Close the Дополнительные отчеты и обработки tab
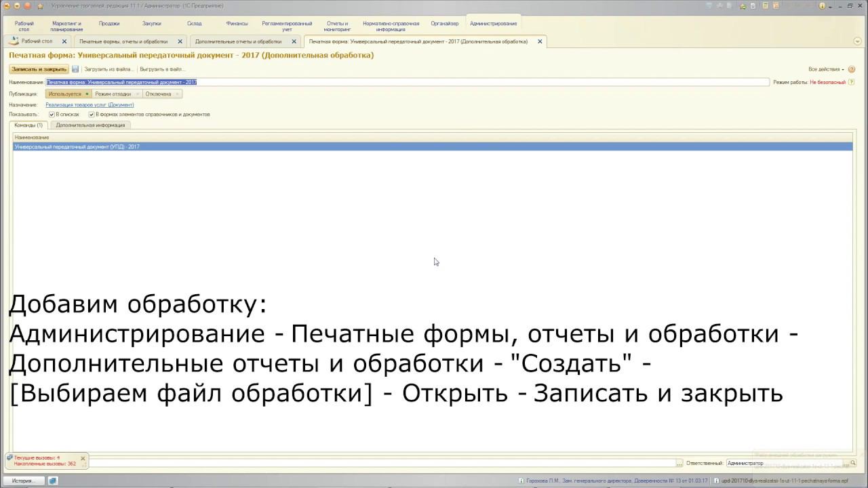 coord(294,41)
